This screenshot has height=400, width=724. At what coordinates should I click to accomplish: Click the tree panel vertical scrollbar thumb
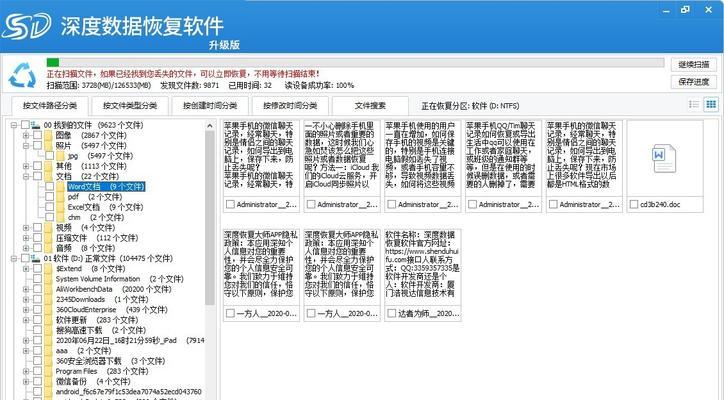210,218
